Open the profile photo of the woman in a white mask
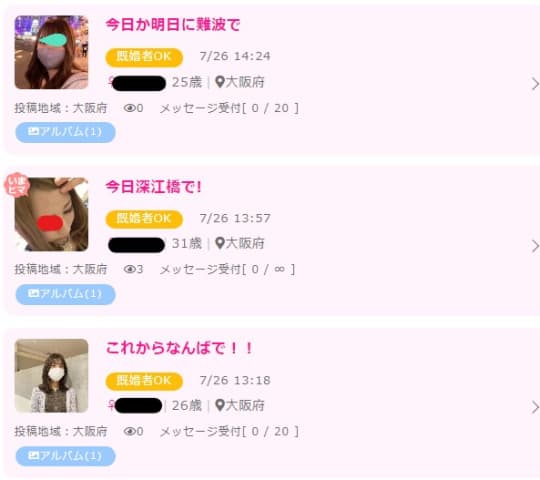This screenshot has width=540, height=480. [x=51, y=376]
